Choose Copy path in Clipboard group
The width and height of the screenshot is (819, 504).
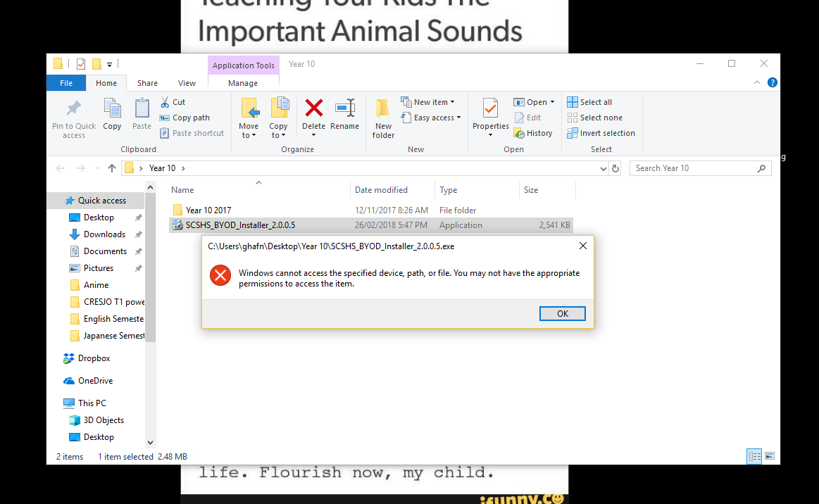pos(185,118)
